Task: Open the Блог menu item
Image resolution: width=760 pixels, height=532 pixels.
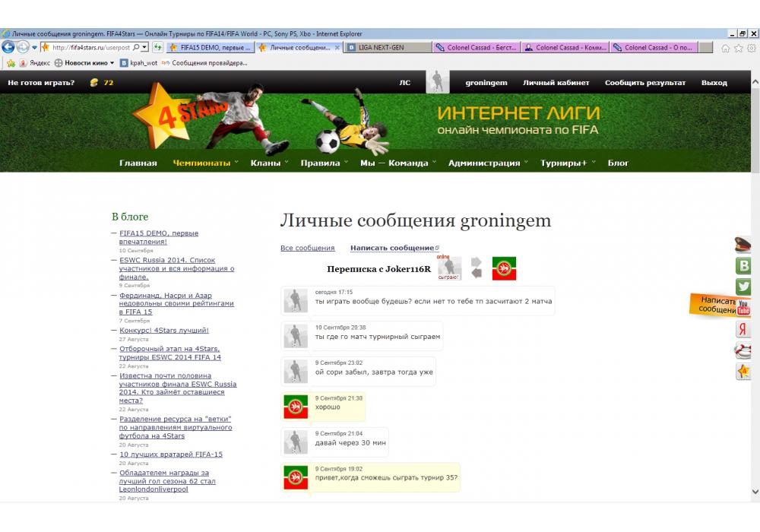Action: pos(618,163)
